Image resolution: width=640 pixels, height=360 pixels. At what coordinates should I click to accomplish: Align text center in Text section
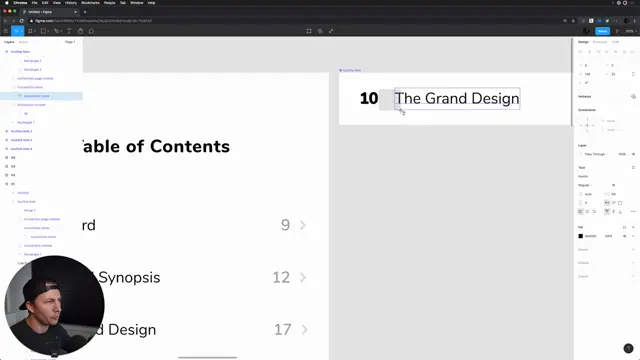[587, 211]
